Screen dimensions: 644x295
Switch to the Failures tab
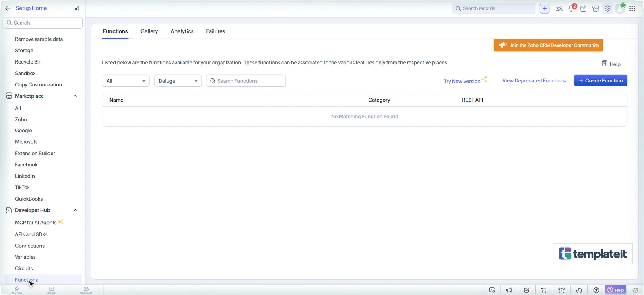pyautogui.click(x=215, y=31)
